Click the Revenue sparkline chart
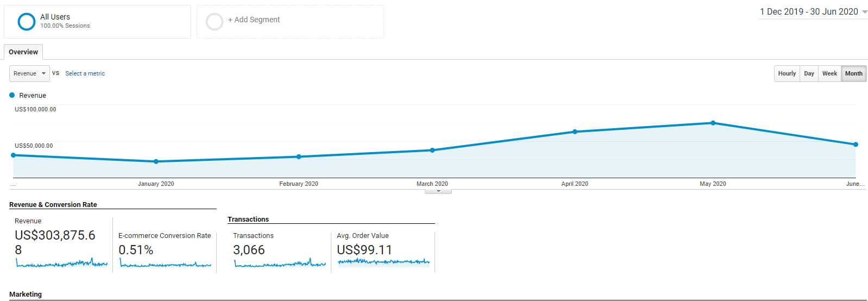Screen dimensions: 868x301 pyautogui.click(x=61, y=264)
